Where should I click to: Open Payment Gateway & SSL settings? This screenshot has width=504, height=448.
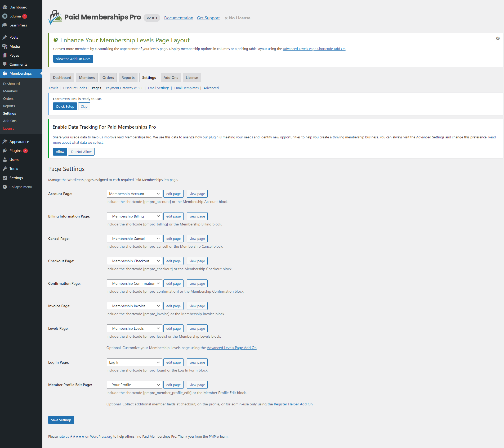coord(124,88)
